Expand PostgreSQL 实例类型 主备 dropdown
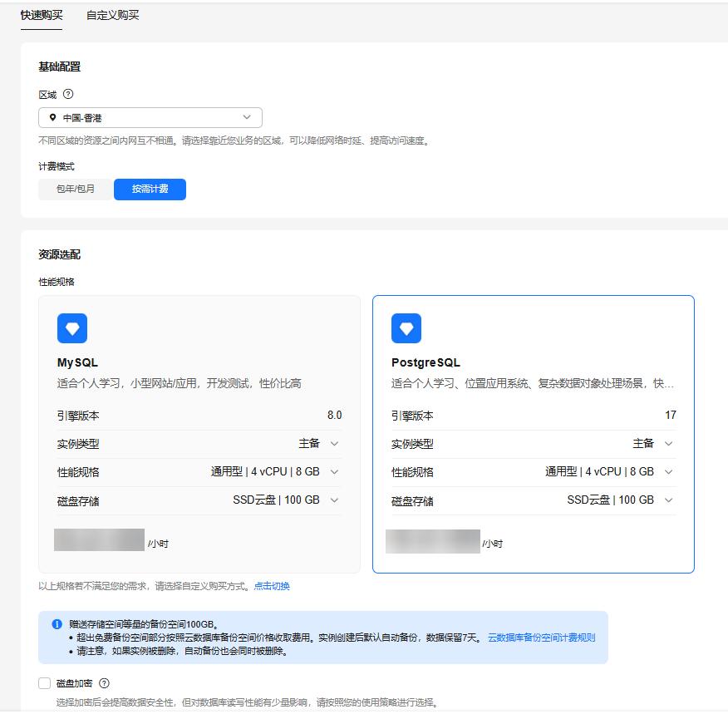This screenshot has width=728, height=714. [x=652, y=444]
